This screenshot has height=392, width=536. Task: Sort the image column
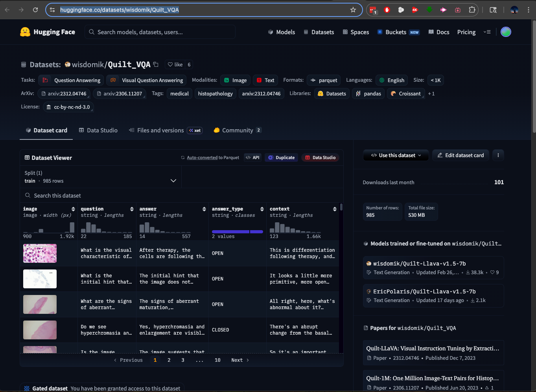point(73,209)
